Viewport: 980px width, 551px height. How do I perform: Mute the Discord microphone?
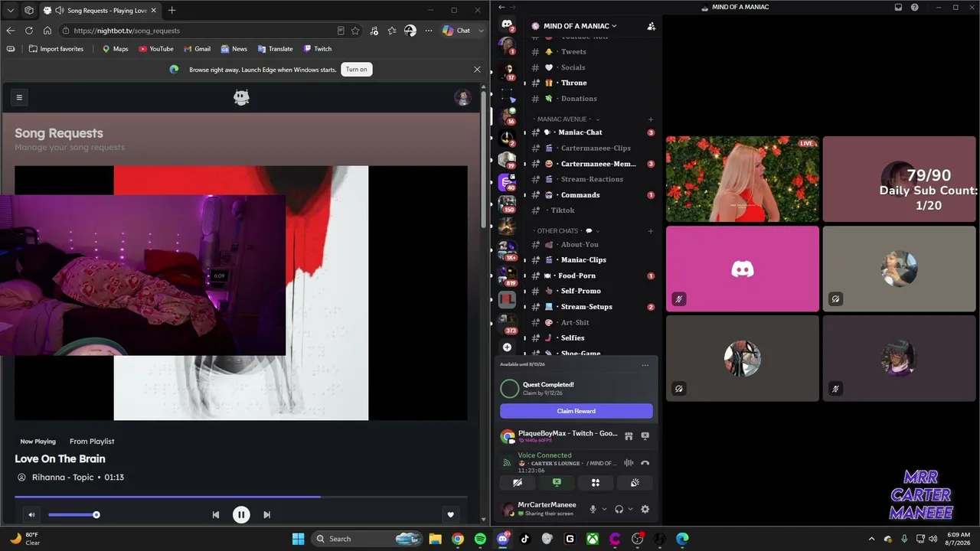[x=592, y=509]
